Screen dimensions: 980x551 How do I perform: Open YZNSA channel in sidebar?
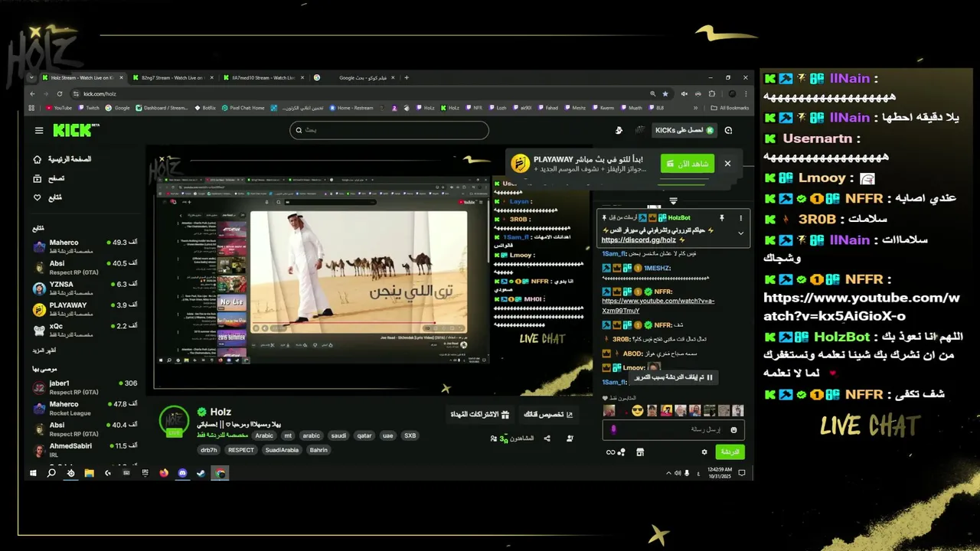coord(85,288)
